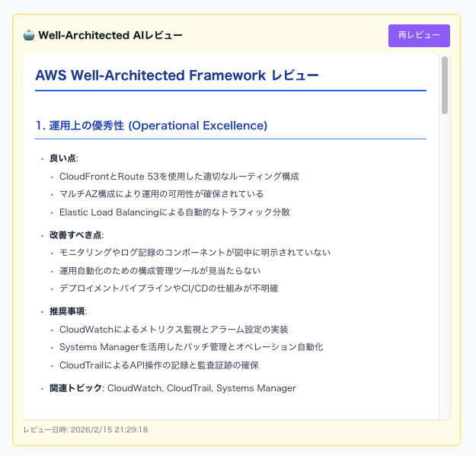Viewport: 476px width, 456px height.
Task: Click the モニタリングやログ記録 item
Action: (194, 252)
